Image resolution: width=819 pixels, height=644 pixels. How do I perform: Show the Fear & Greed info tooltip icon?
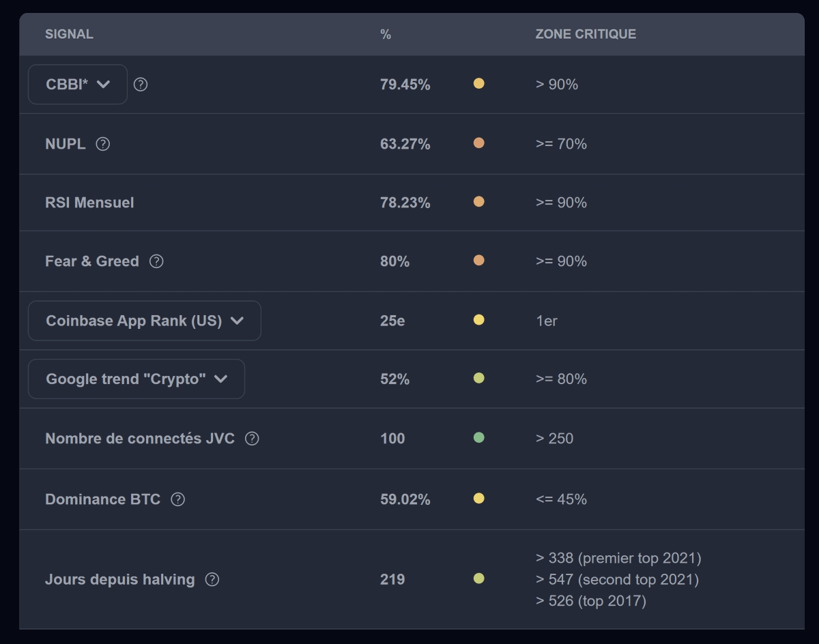[156, 261]
